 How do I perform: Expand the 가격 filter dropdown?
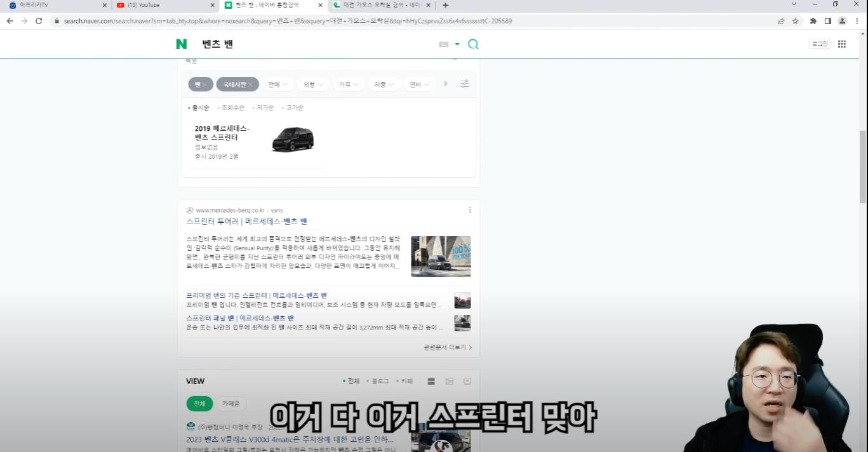point(349,84)
